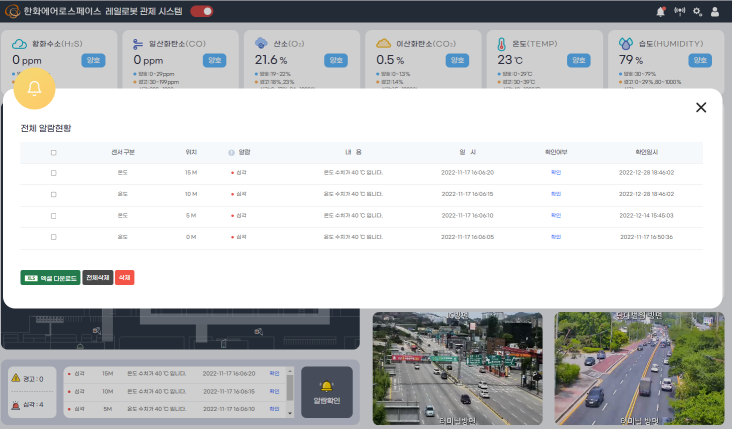Click 확인 link in the 10 M row
The height and width of the screenshot is (429, 732).
(x=556, y=194)
